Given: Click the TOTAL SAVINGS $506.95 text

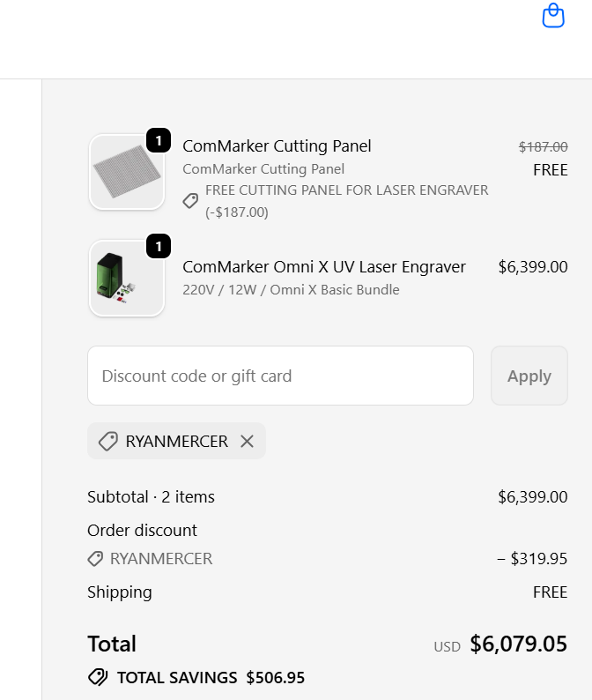Looking at the screenshot, I should click(211, 678).
